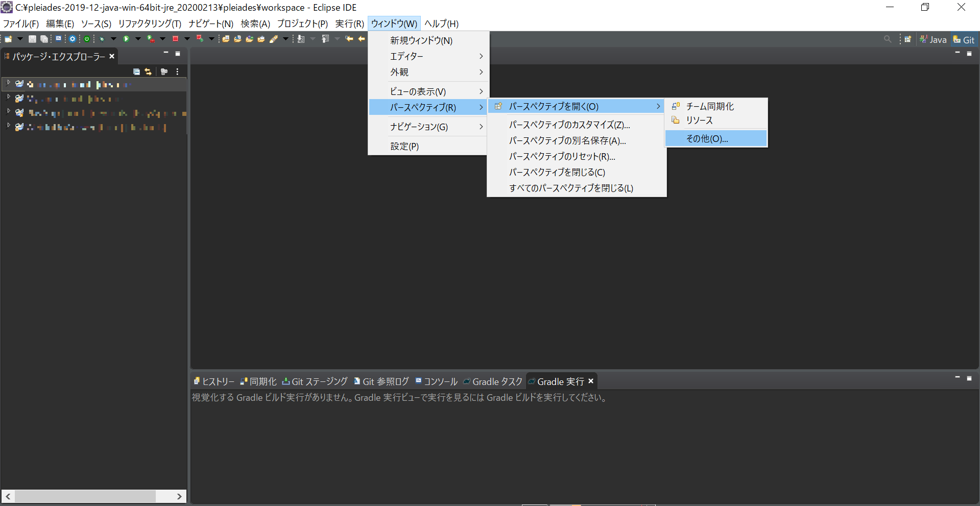
Task: Click the Save All icon
Action: [x=44, y=39]
